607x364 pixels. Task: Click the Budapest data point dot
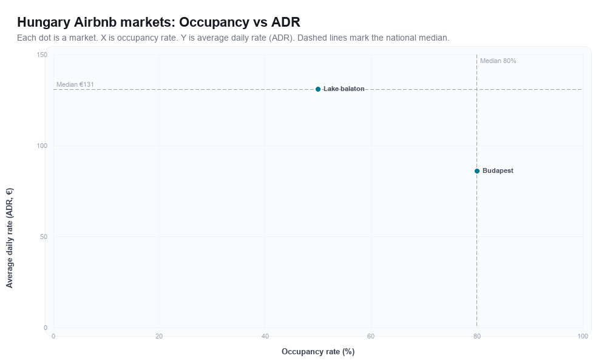point(477,171)
